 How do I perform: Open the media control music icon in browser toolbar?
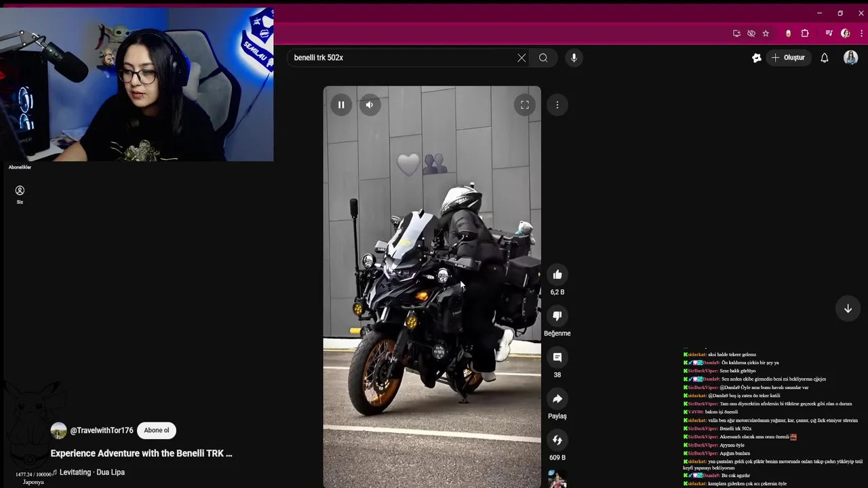(x=829, y=33)
